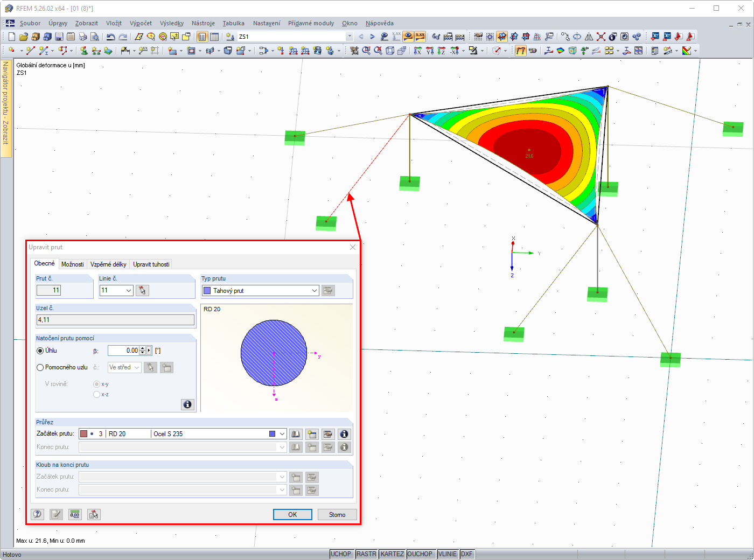Open the ZS1 load case dropdown
This screenshot has width=754, height=560.
pyautogui.click(x=350, y=37)
